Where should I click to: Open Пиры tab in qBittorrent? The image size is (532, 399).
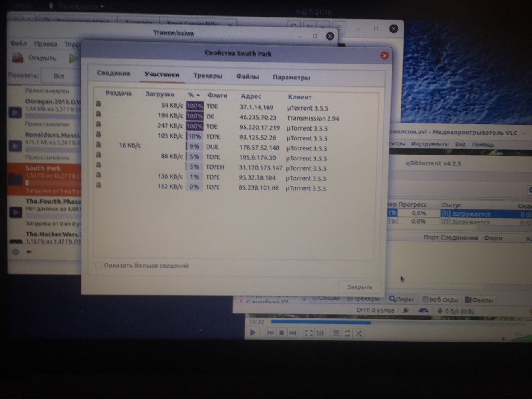(401, 299)
